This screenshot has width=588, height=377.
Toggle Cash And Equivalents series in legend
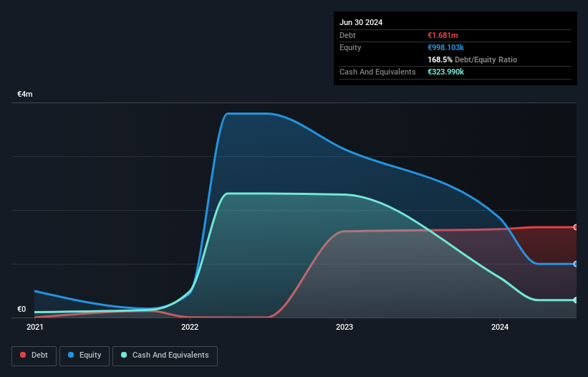pyautogui.click(x=165, y=355)
